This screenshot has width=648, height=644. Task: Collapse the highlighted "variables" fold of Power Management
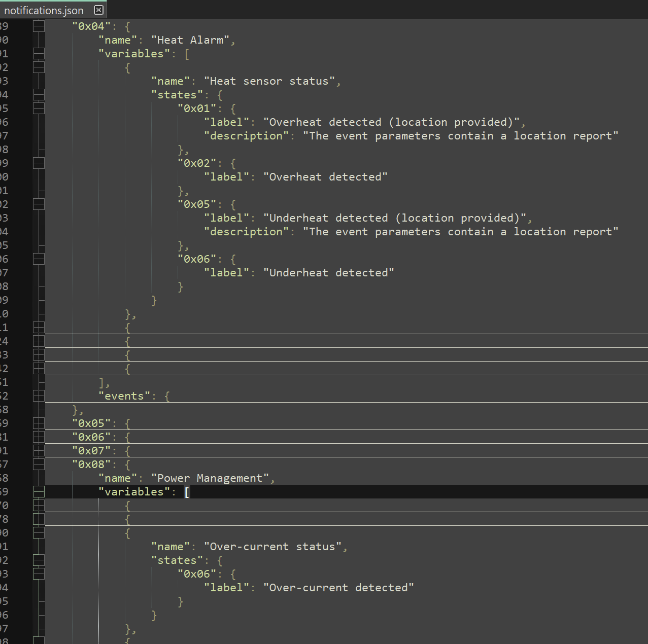(39, 491)
